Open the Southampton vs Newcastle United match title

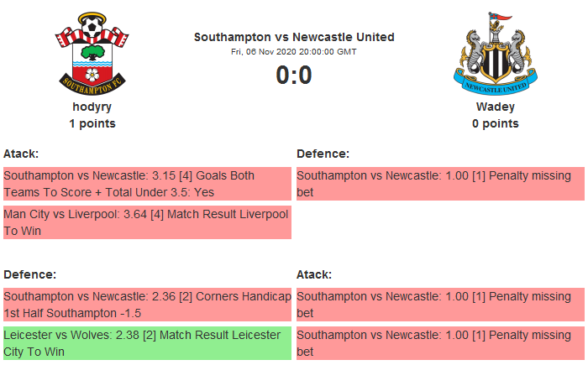click(x=294, y=37)
